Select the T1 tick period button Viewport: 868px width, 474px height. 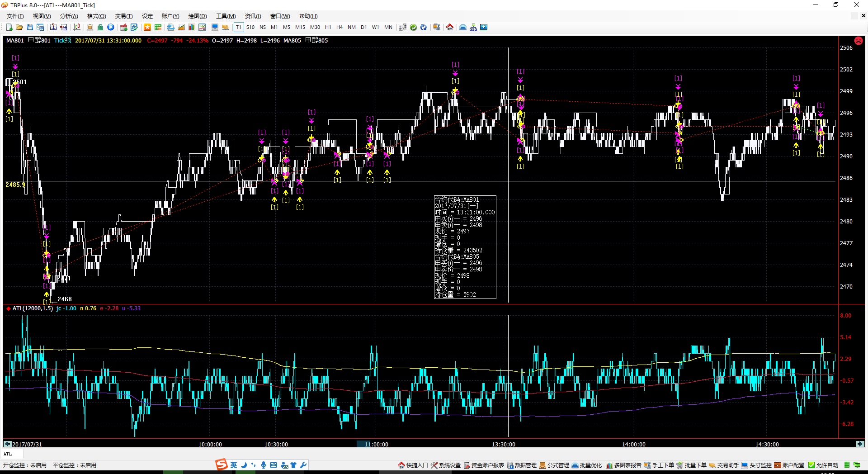(x=239, y=27)
